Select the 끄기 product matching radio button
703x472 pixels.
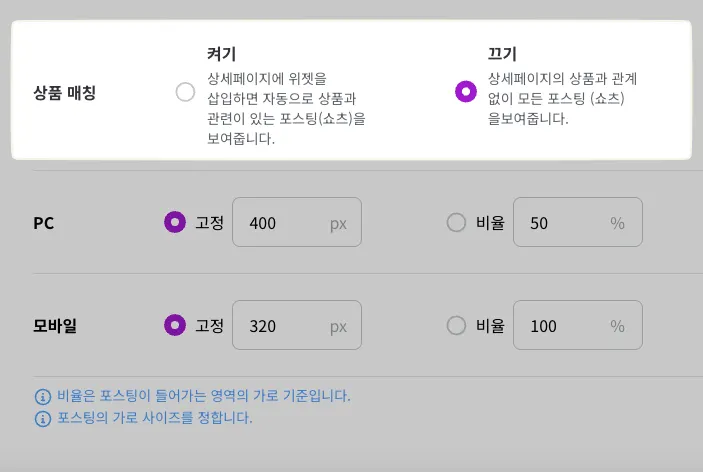465,92
